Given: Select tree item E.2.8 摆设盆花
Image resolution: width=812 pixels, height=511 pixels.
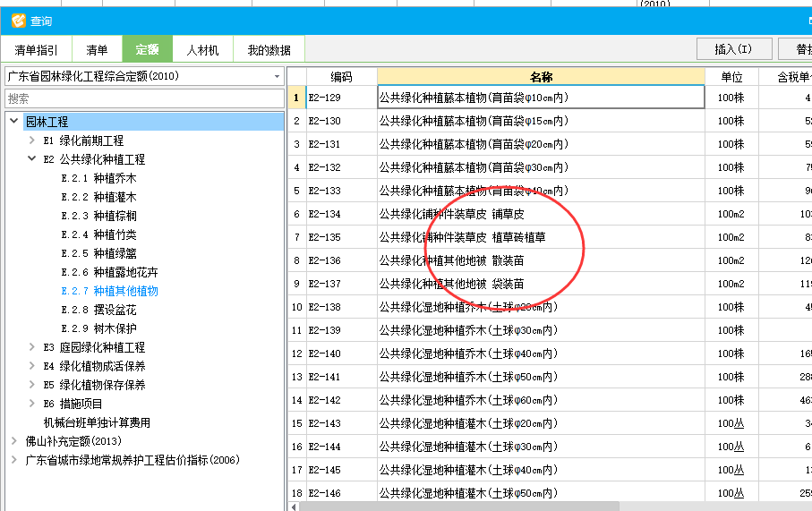Looking at the screenshot, I should (98, 310).
